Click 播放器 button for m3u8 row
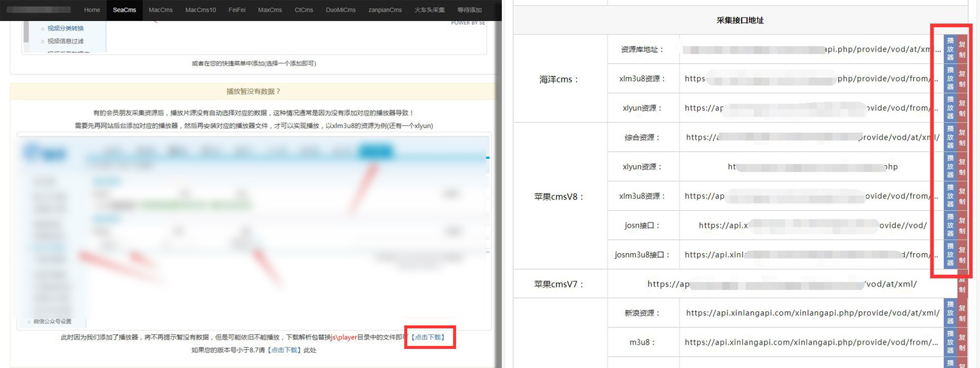This screenshot has width=980, height=368. [x=950, y=342]
